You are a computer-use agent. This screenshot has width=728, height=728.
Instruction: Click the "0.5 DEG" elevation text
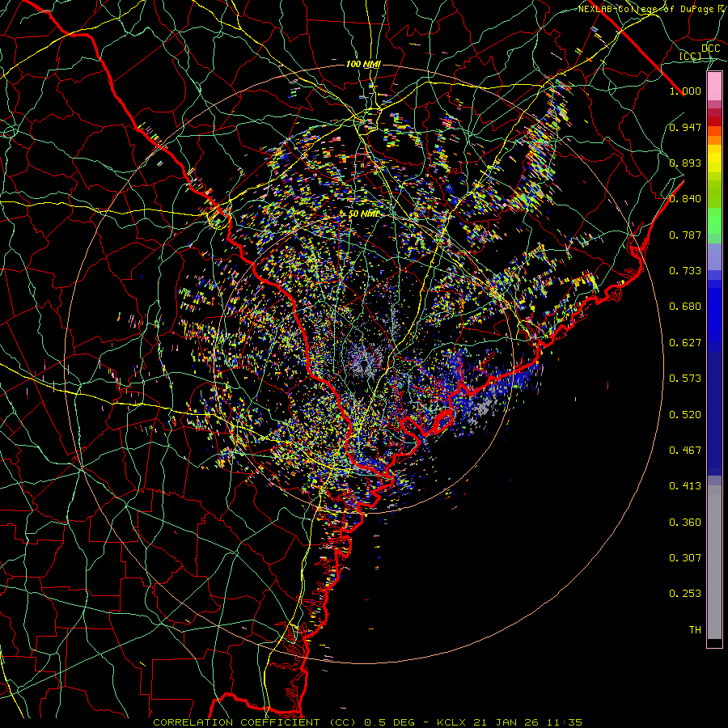point(388,722)
